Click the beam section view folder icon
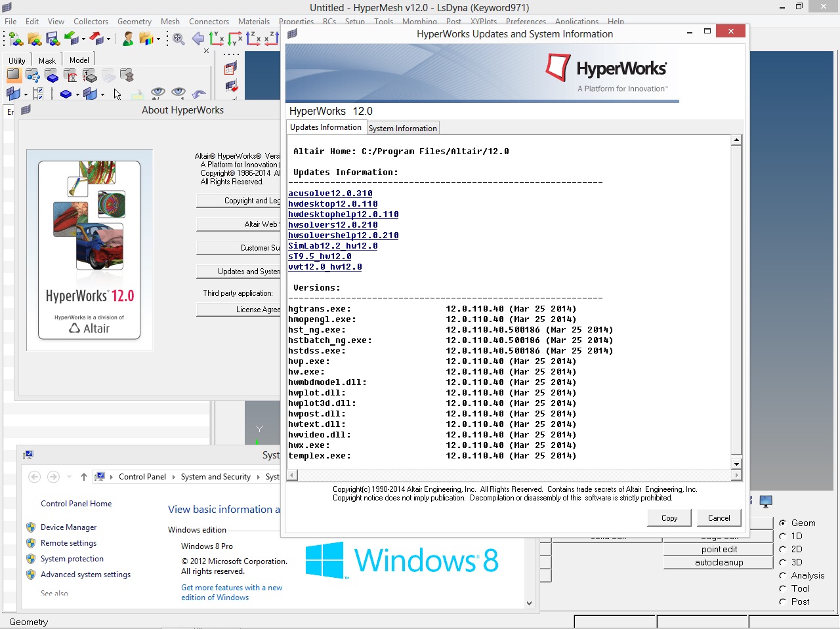Viewport: 840px width, 629px height. [127, 75]
